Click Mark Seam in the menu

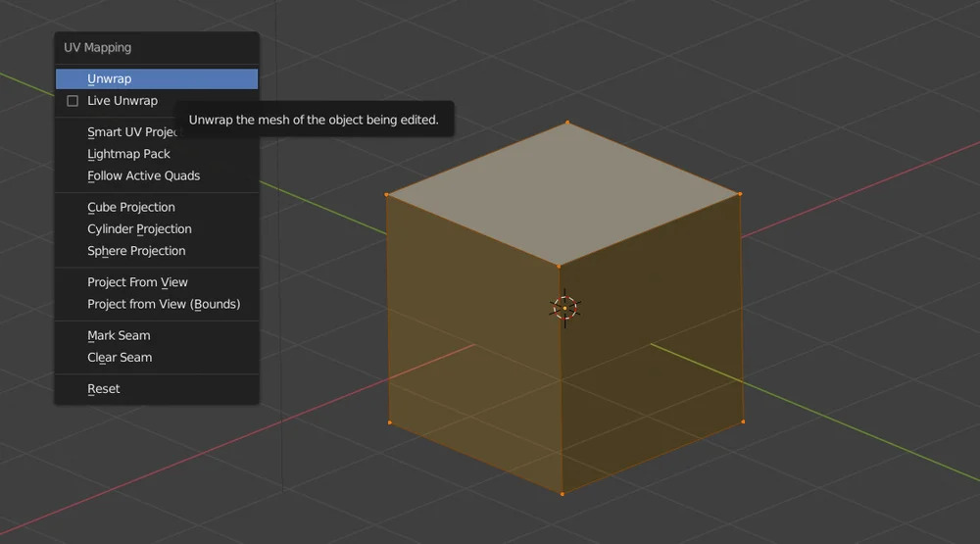coord(119,335)
